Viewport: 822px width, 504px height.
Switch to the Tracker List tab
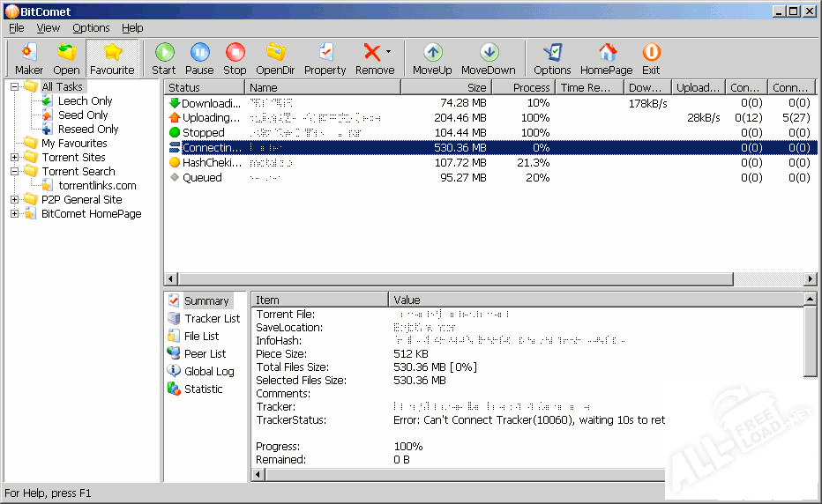click(212, 318)
